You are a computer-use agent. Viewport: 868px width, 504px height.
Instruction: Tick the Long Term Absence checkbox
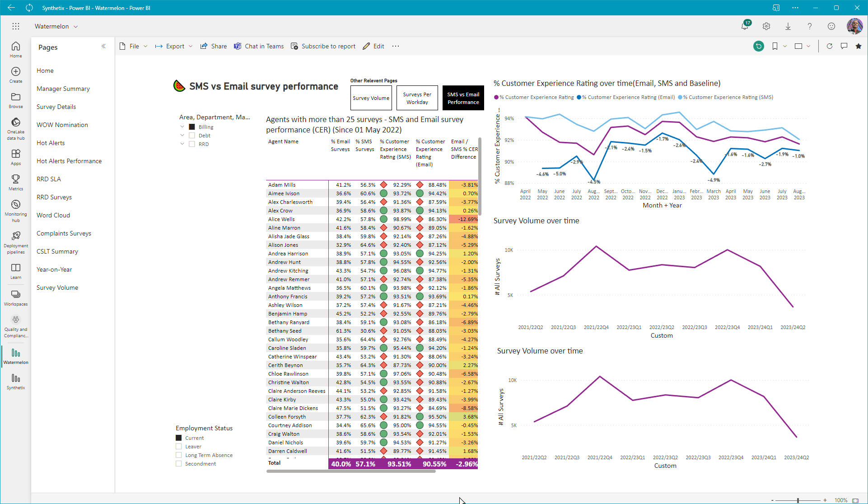coord(179,455)
